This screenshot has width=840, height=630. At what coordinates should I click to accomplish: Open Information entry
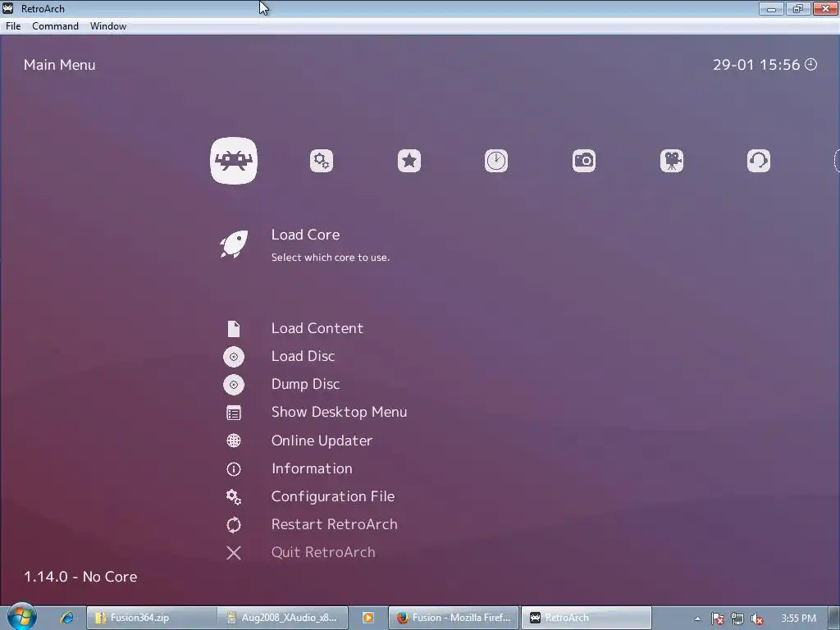312,468
